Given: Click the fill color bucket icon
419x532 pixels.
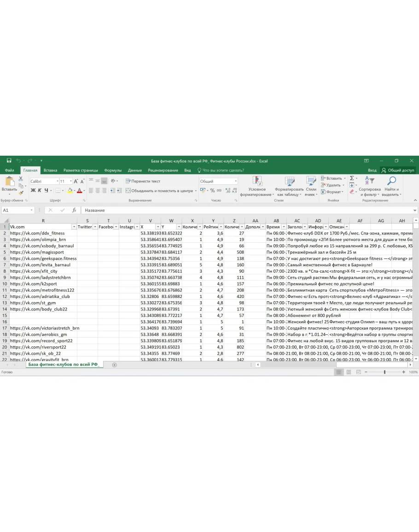Looking at the screenshot, I should pyautogui.click(x=70, y=190).
